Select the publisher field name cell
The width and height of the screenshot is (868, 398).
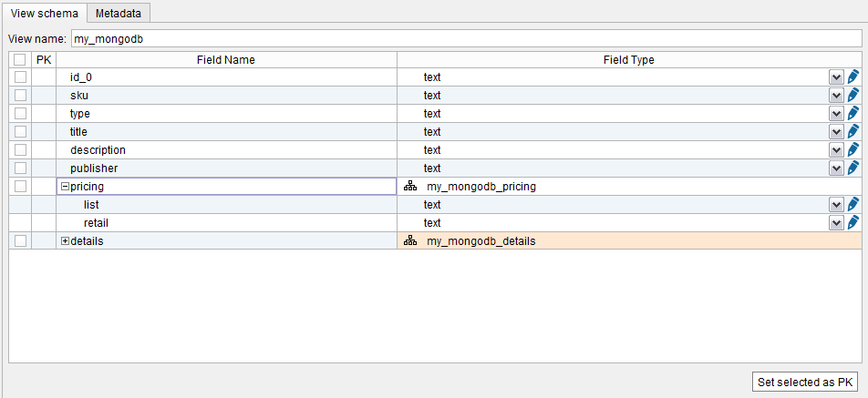(x=226, y=168)
